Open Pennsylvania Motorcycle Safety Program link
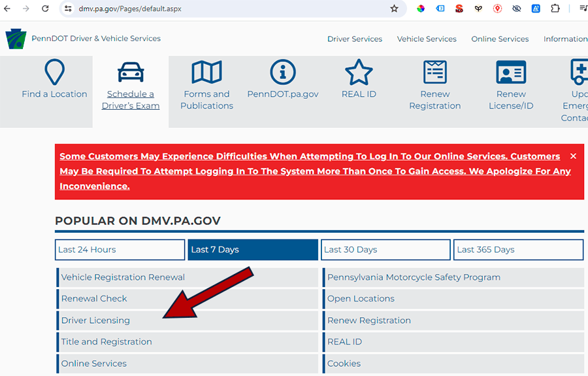Image resolution: width=588 pixels, height=376 pixels. coord(414,277)
